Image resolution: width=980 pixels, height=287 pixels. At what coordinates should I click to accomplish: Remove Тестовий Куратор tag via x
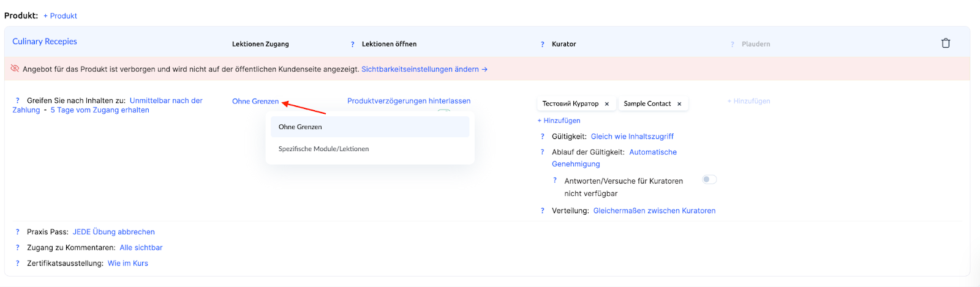607,104
